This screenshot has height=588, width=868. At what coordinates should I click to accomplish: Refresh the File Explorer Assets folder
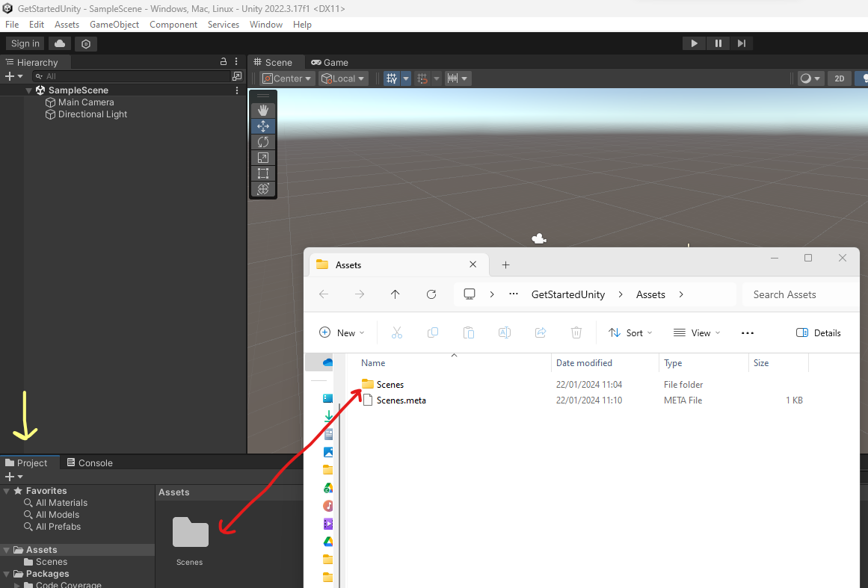(x=431, y=294)
